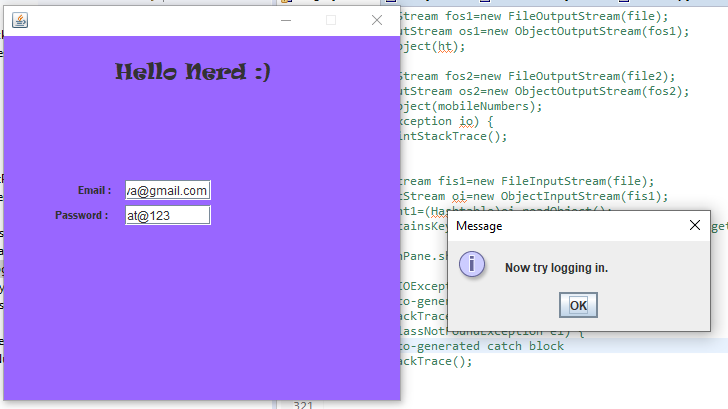Click OK in the Message dialog
The image size is (728, 409).
click(x=578, y=305)
